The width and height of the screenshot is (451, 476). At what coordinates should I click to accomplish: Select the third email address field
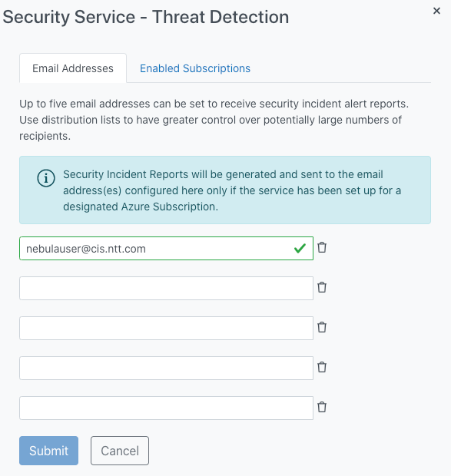click(166, 328)
